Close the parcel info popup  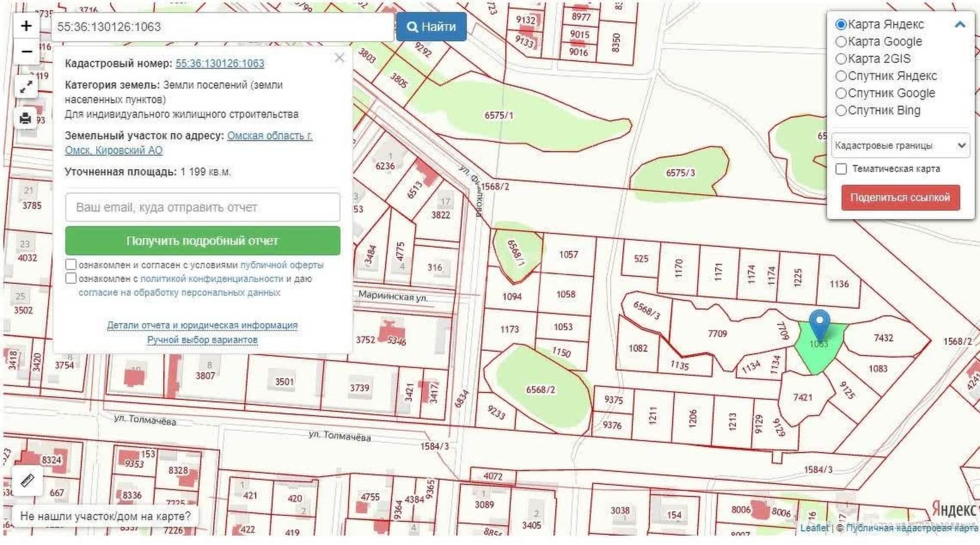pyautogui.click(x=340, y=58)
